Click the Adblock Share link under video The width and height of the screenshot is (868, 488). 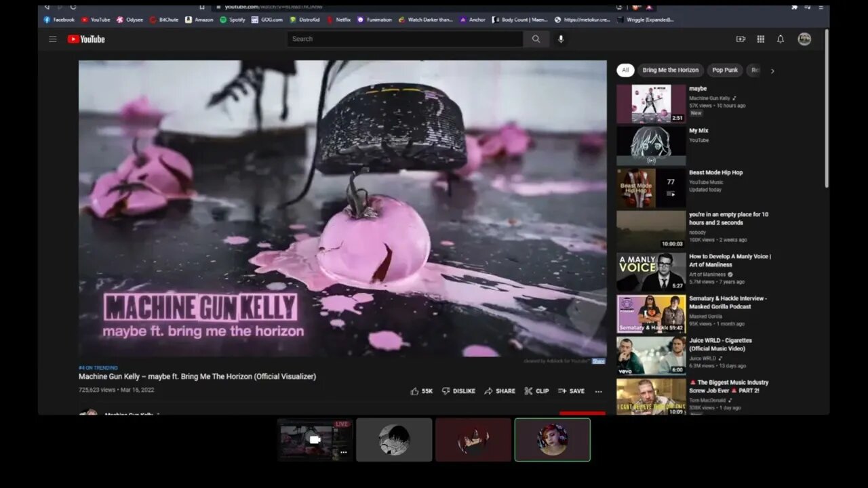click(x=598, y=361)
